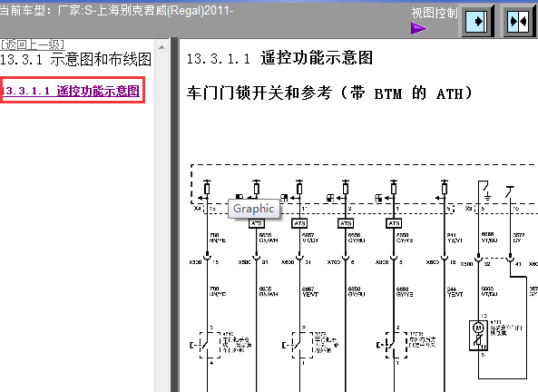Viewport: 538px width, 392px height.
Task: Click the expand-right view control button
Action: pos(477,21)
